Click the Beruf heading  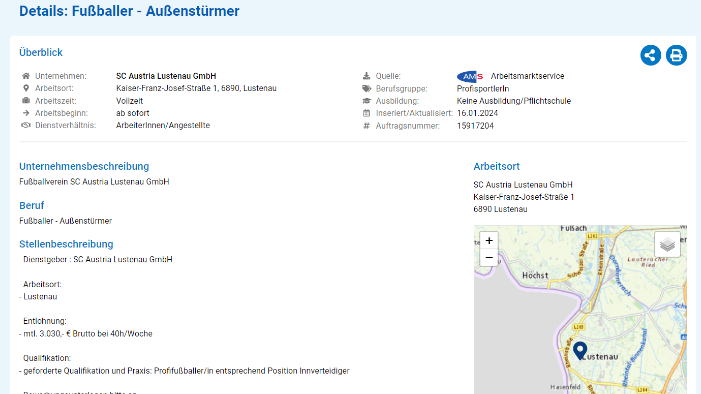(32, 205)
